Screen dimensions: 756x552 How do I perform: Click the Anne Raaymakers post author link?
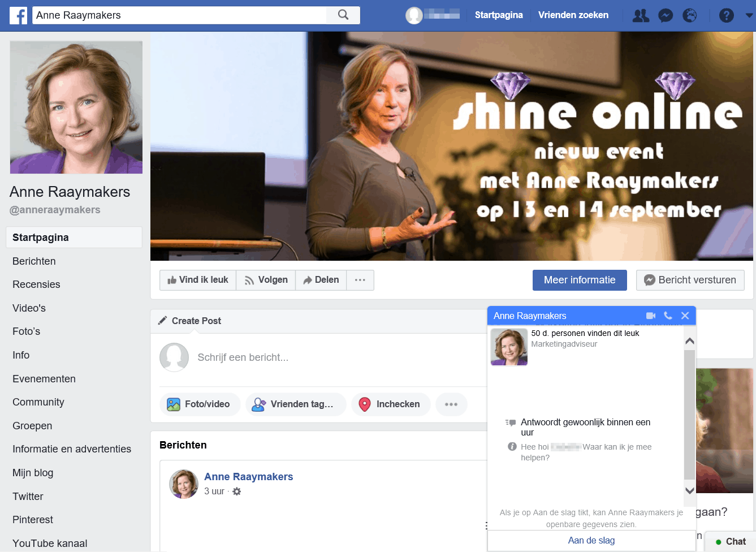click(x=249, y=477)
